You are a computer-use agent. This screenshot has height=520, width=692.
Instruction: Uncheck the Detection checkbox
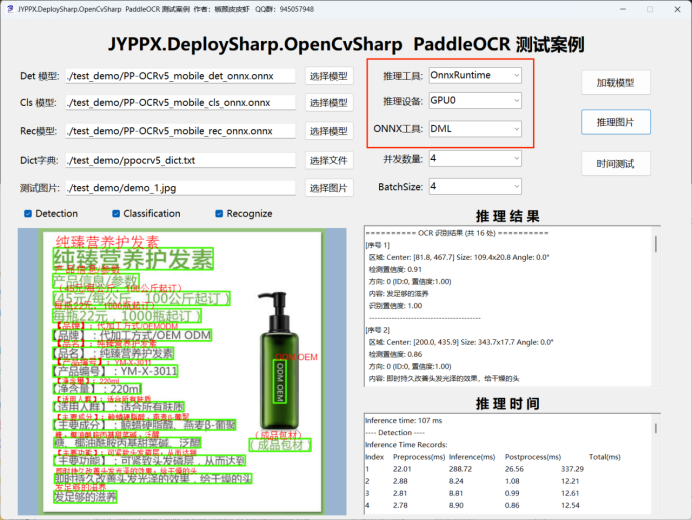pos(27,213)
